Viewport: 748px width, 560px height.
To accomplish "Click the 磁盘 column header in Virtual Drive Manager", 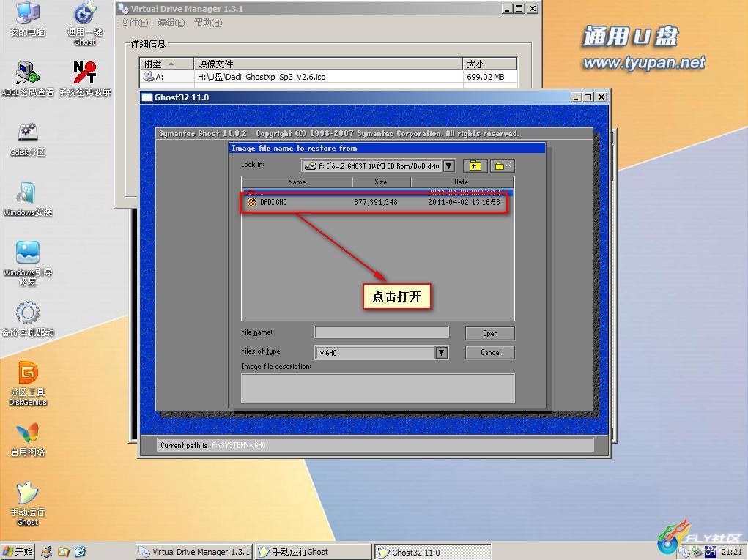I will [166, 64].
